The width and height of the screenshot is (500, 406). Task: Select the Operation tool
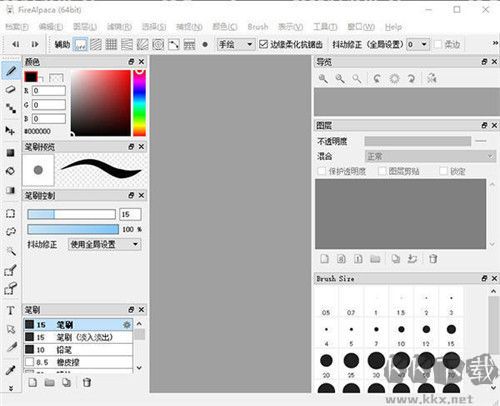[11, 329]
